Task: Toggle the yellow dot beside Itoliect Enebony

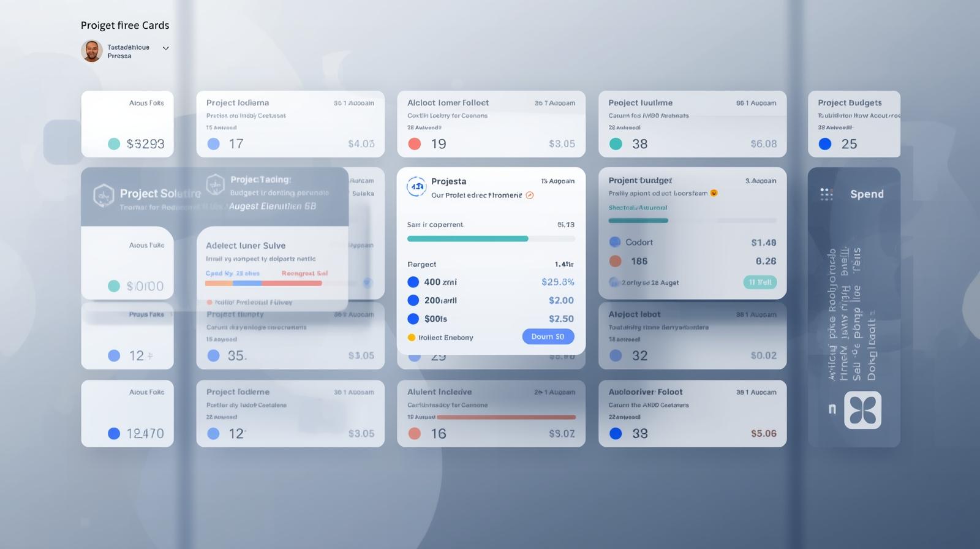Action: tap(412, 338)
